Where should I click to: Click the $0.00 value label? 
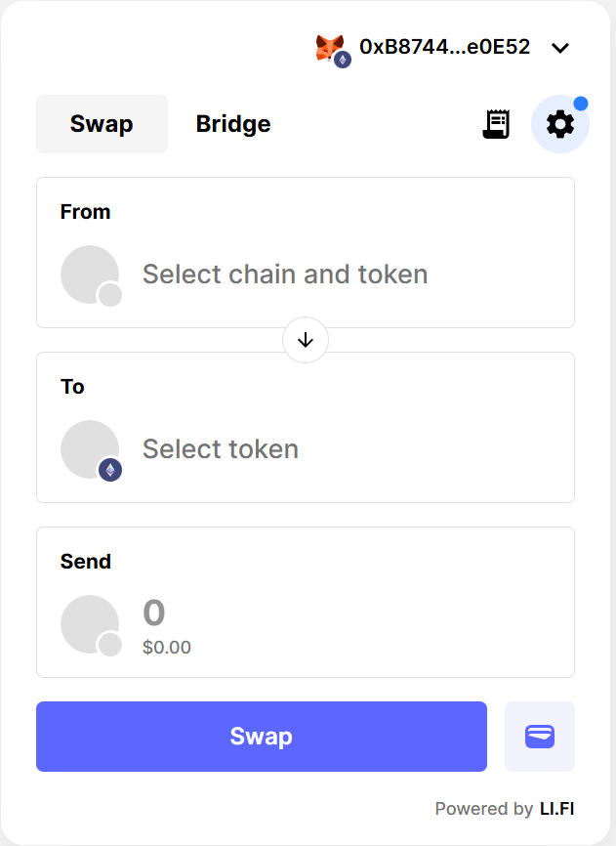click(168, 647)
